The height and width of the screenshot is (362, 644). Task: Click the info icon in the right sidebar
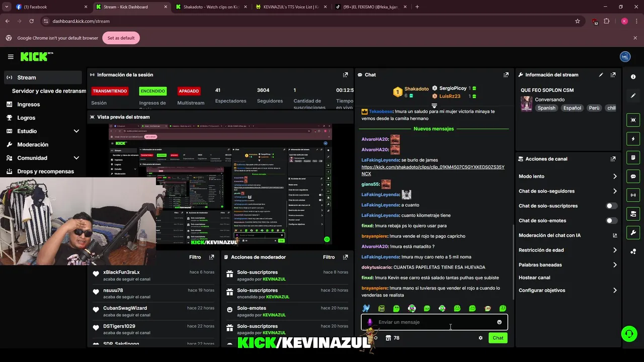(x=633, y=77)
